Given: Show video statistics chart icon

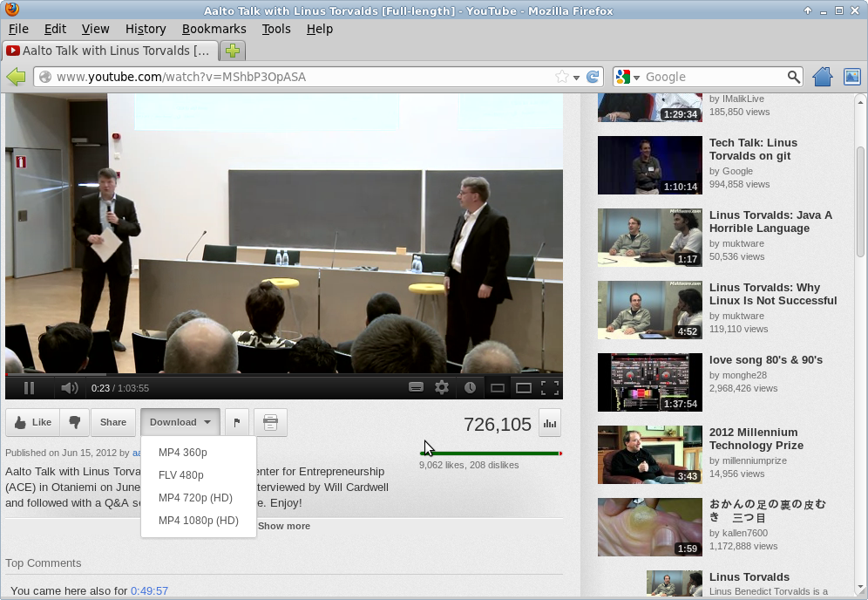Looking at the screenshot, I should (550, 423).
